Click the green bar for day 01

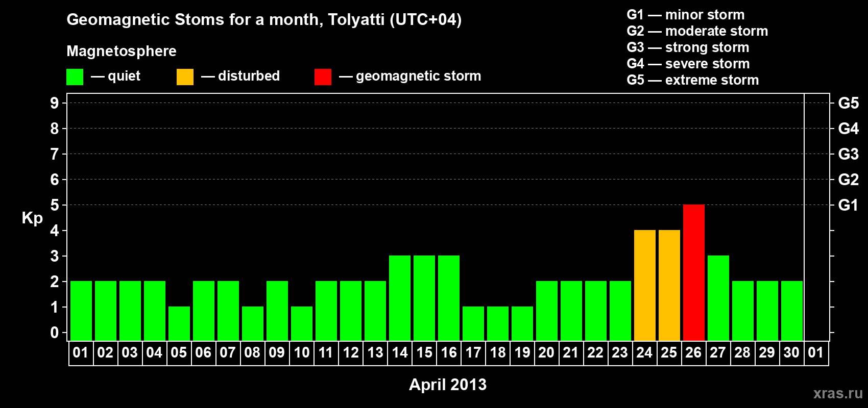(81, 311)
